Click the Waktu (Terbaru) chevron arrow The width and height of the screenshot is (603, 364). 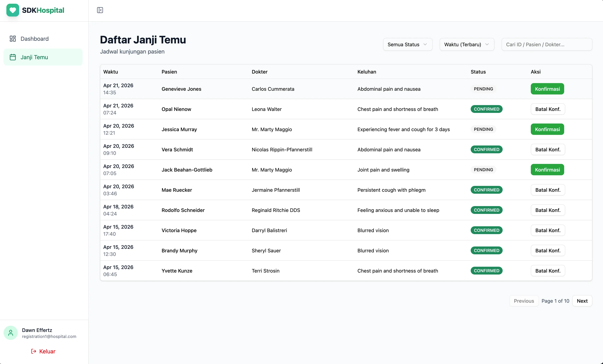[x=487, y=44]
